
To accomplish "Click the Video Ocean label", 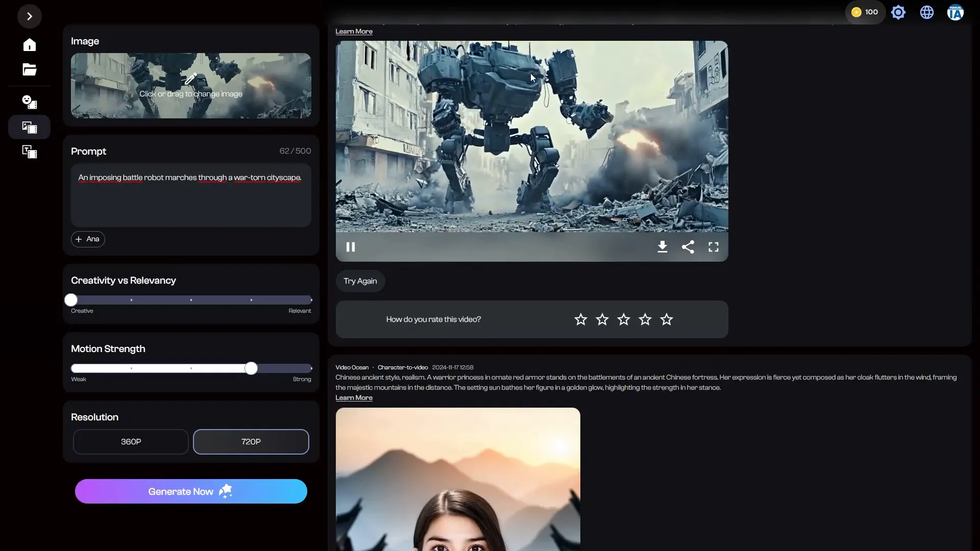I will pos(352,367).
